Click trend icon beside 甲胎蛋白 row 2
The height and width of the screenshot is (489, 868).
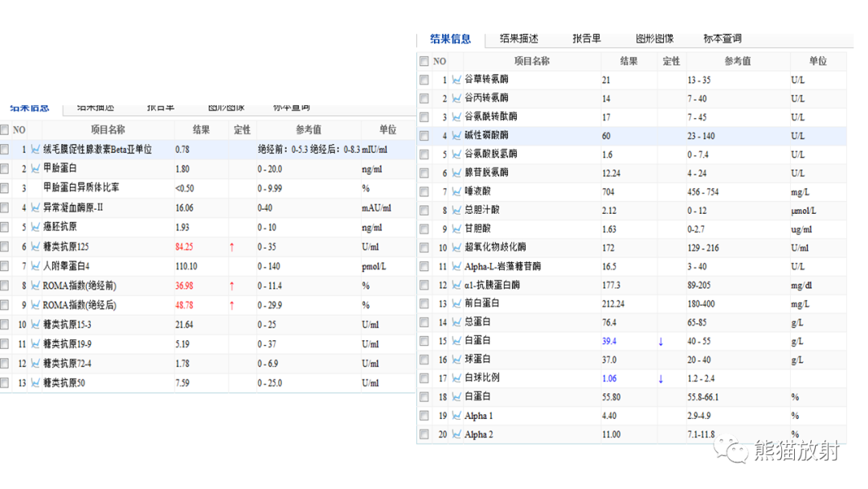tap(35, 168)
